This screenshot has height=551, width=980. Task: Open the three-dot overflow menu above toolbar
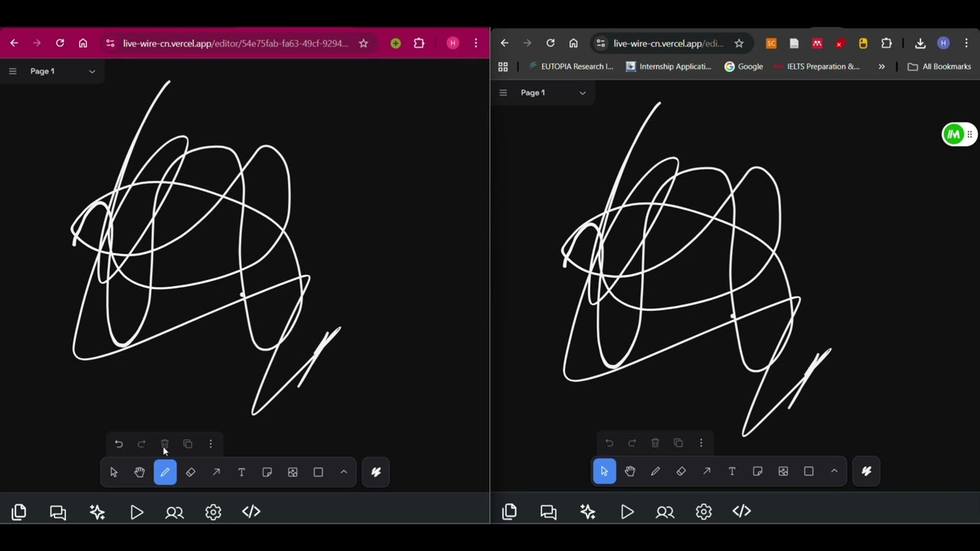pos(211,444)
